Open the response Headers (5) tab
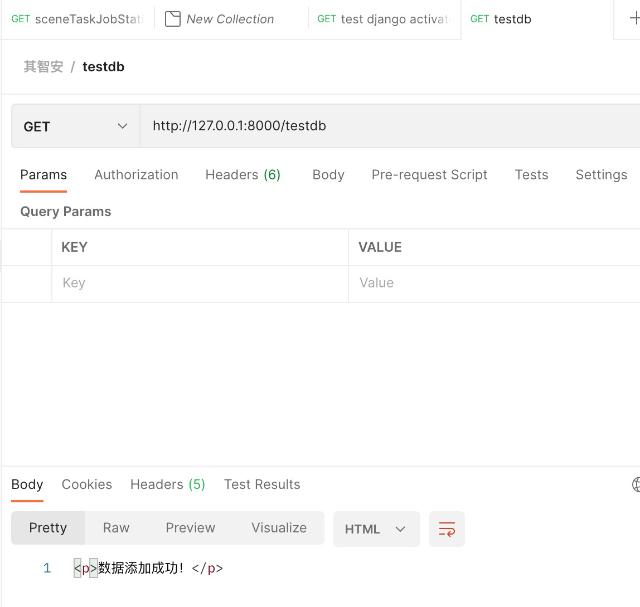 pyautogui.click(x=168, y=485)
